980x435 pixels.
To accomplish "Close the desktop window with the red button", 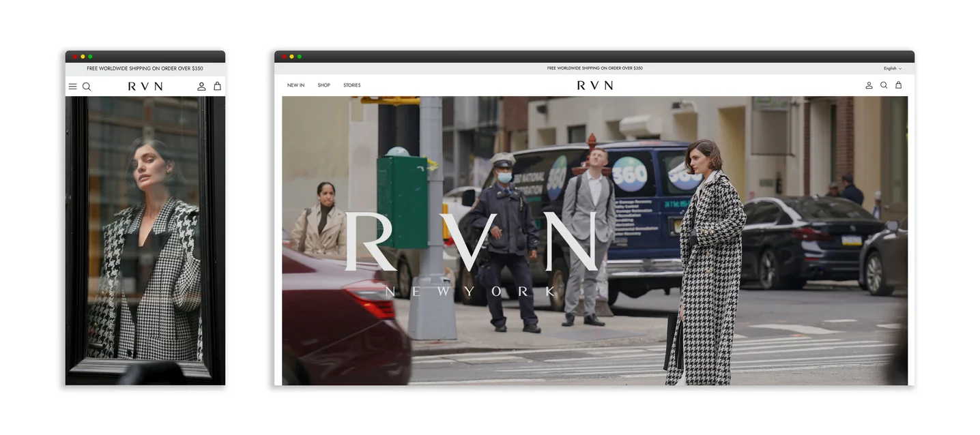I will point(284,57).
